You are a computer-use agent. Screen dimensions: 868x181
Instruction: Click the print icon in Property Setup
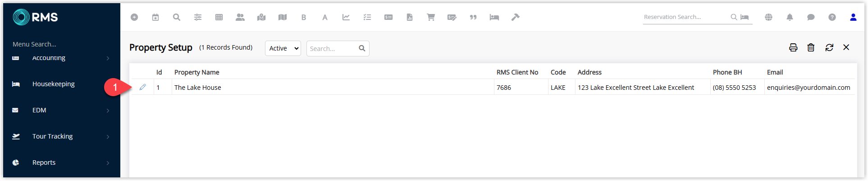[x=793, y=47]
